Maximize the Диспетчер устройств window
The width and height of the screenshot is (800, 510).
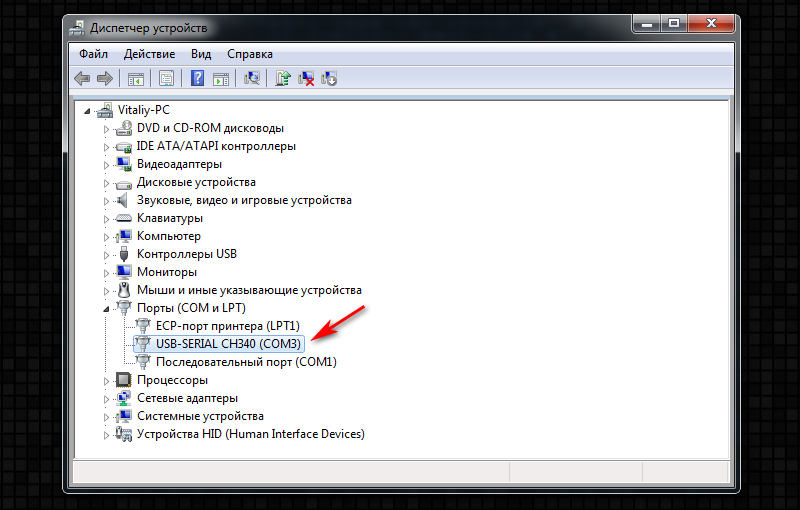[x=673, y=23]
